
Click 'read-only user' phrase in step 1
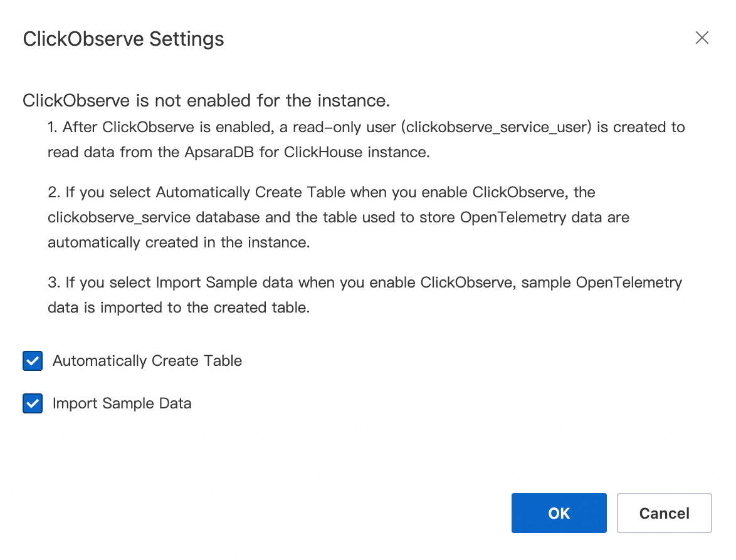coord(344,127)
